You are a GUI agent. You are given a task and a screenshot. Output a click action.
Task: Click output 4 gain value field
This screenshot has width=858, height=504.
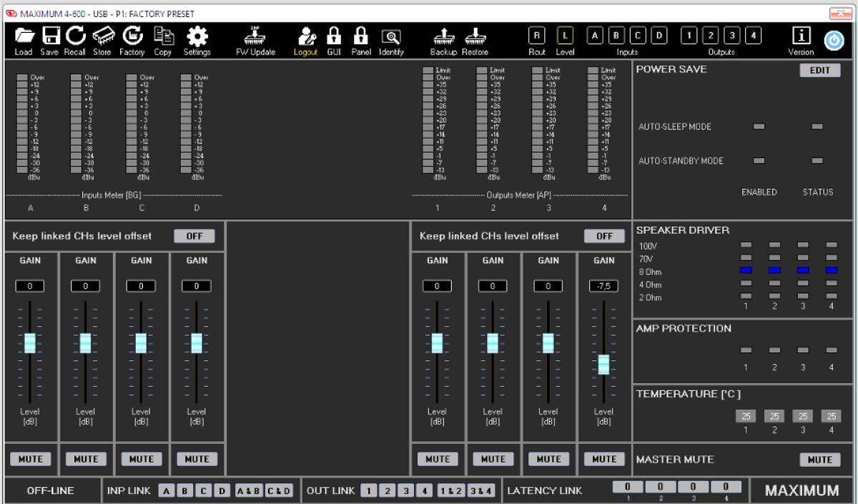(603, 286)
